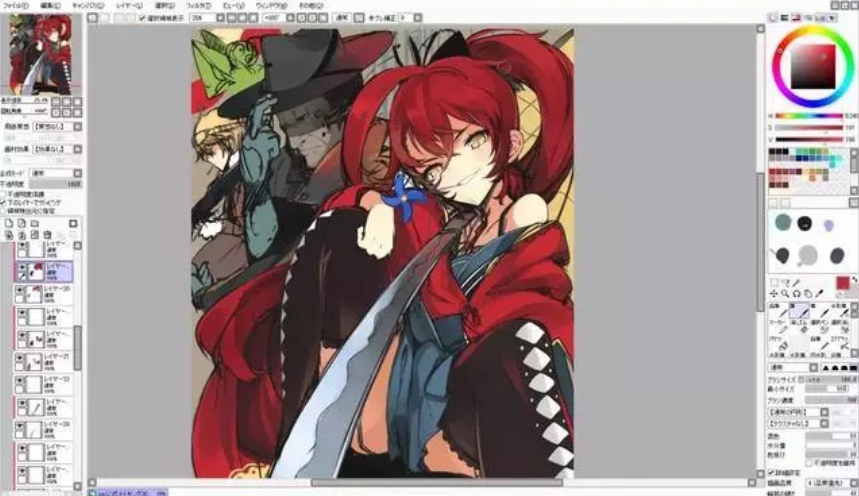Image resolution: width=859 pixels, height=496 pixels.
Task: Click the canvas horizontal scrollbar
Action: (437, 483)
